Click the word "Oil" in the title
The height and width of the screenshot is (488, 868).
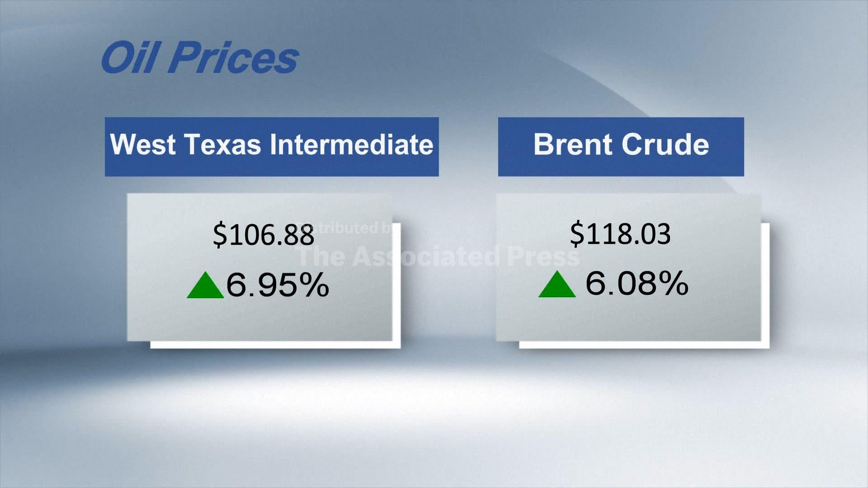pyautogui.click(x=128, y=58)
